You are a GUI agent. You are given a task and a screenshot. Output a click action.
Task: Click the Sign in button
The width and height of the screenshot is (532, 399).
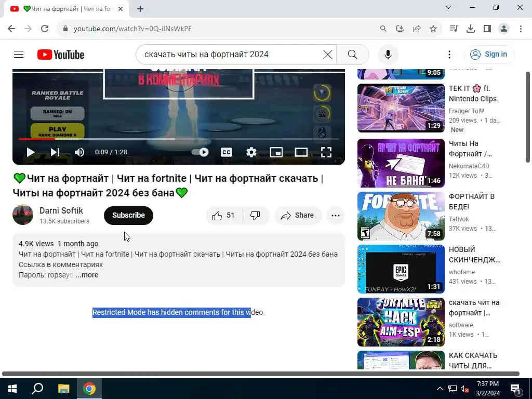(x=489, y=54)
